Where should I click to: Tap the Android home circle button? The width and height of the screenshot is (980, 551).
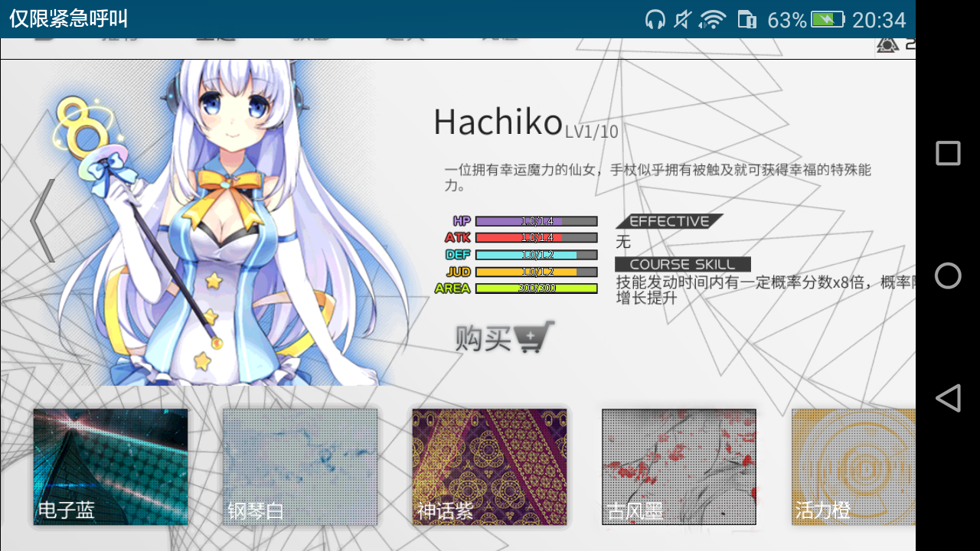948,275
